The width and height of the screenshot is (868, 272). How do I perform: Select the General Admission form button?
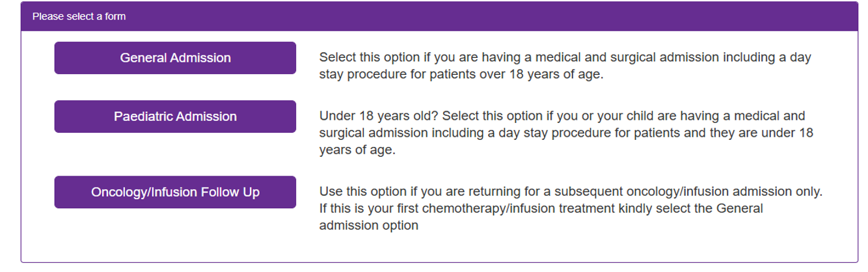coord(175,58)
